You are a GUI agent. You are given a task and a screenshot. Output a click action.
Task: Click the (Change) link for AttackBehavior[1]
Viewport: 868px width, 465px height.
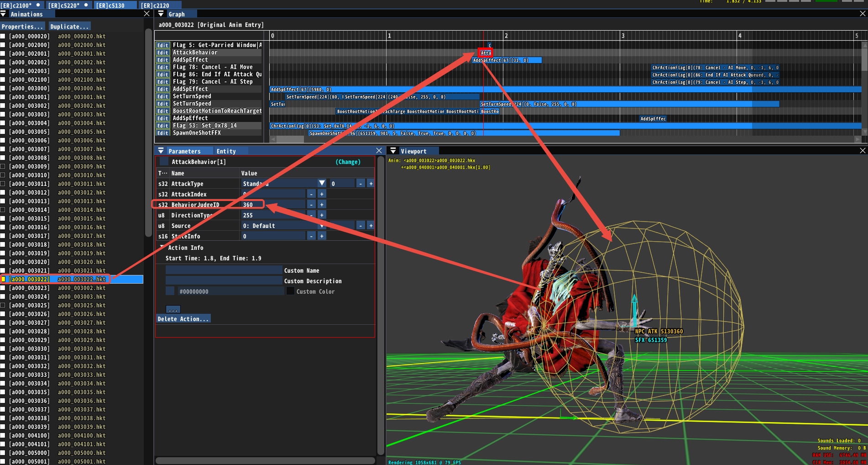click(348, 162)
